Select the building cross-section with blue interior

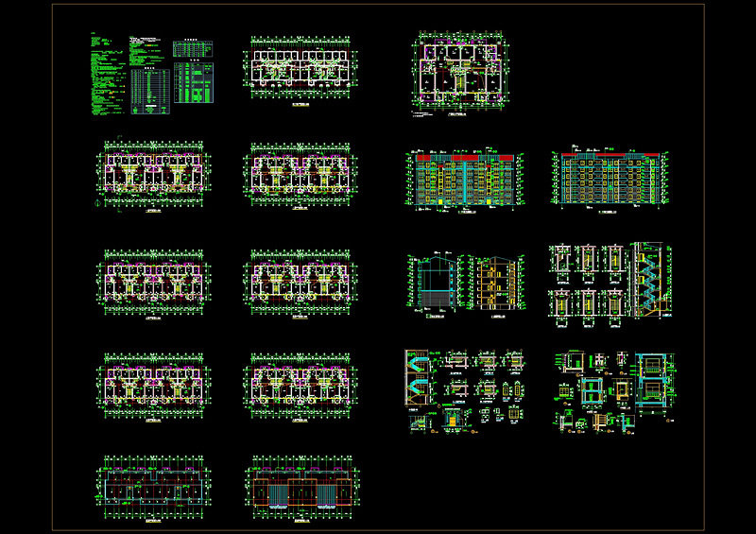(x=435, y=284)
